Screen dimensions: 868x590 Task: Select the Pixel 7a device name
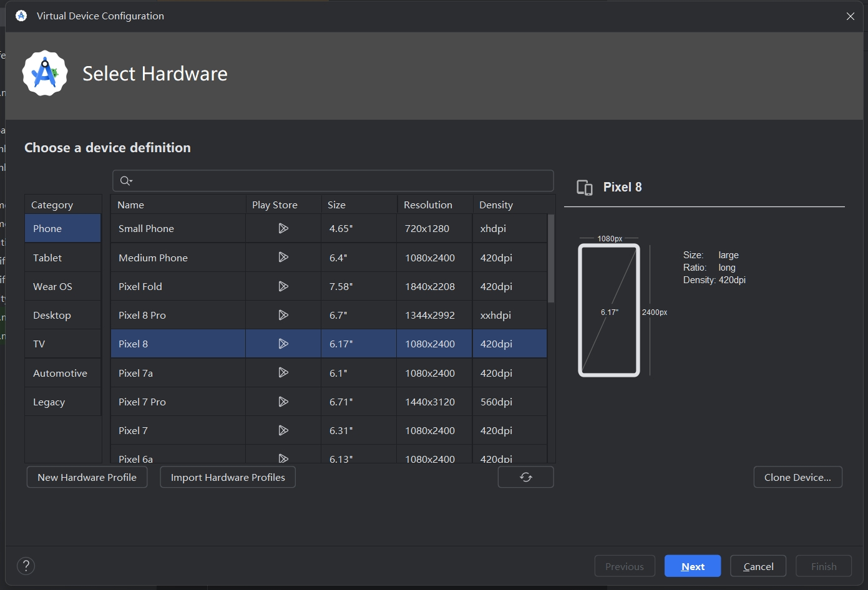135,373
